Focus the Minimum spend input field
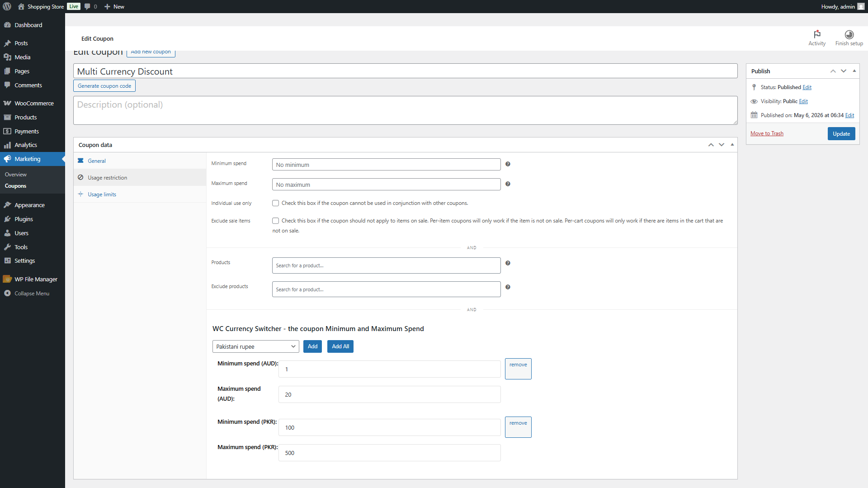Image resolution: width=868 pixels, height=488 pixels. coord(387,165)
